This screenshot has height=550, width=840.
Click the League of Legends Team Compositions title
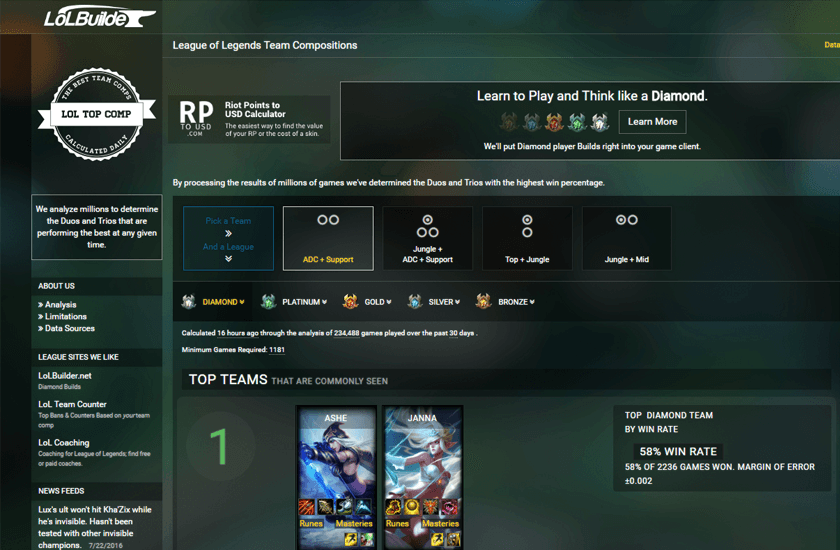click(x=265, y=46)
